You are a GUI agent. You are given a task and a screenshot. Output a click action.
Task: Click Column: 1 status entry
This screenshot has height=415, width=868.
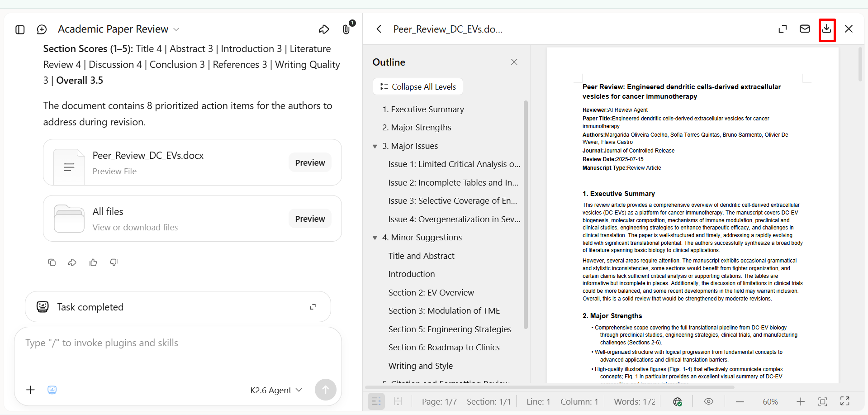(x=579, y=401)
